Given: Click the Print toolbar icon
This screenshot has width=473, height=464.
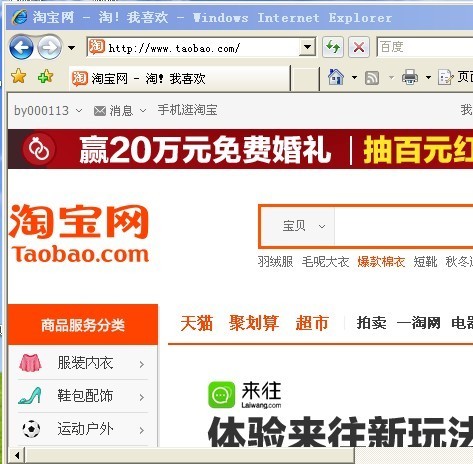Looking at the screenshot, I should click(410, 77).
